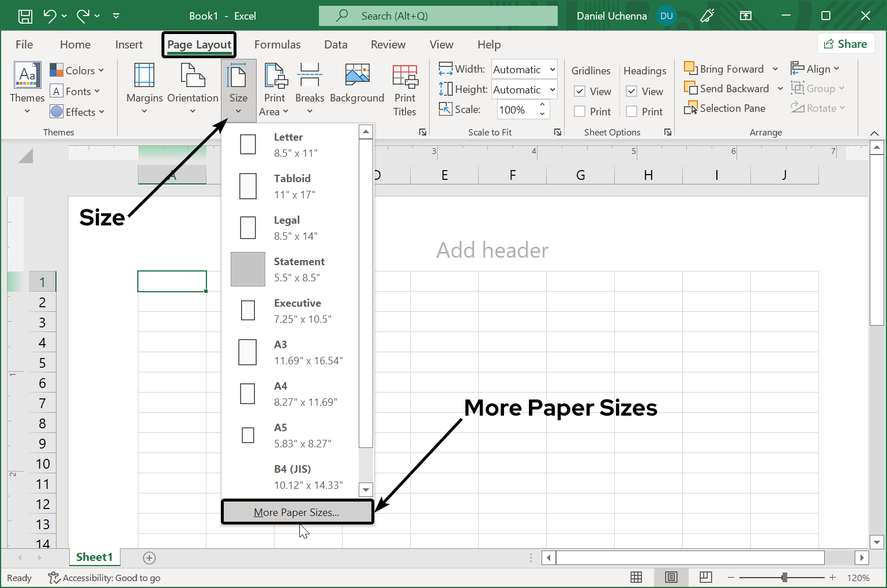The height and width of the screenshot is (588, 887).
Task: Switch to the Formulas tab
Action: pos(277,44)
